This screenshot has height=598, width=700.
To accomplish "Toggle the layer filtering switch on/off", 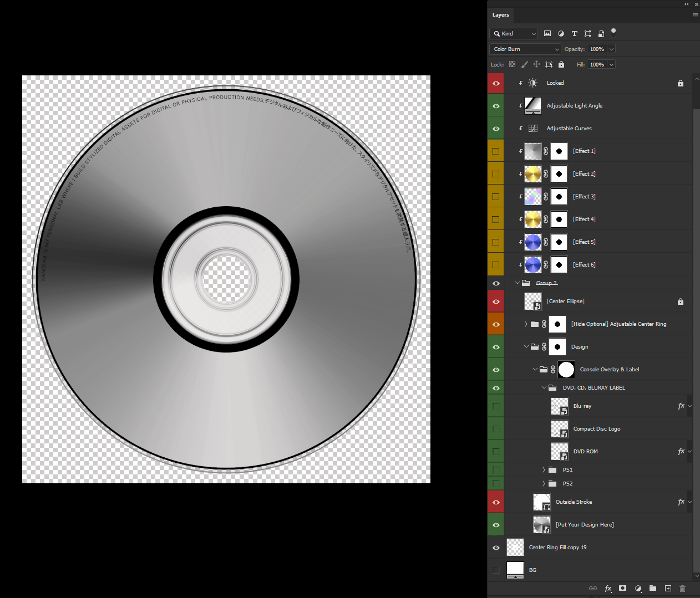I will tap(613, 33).
